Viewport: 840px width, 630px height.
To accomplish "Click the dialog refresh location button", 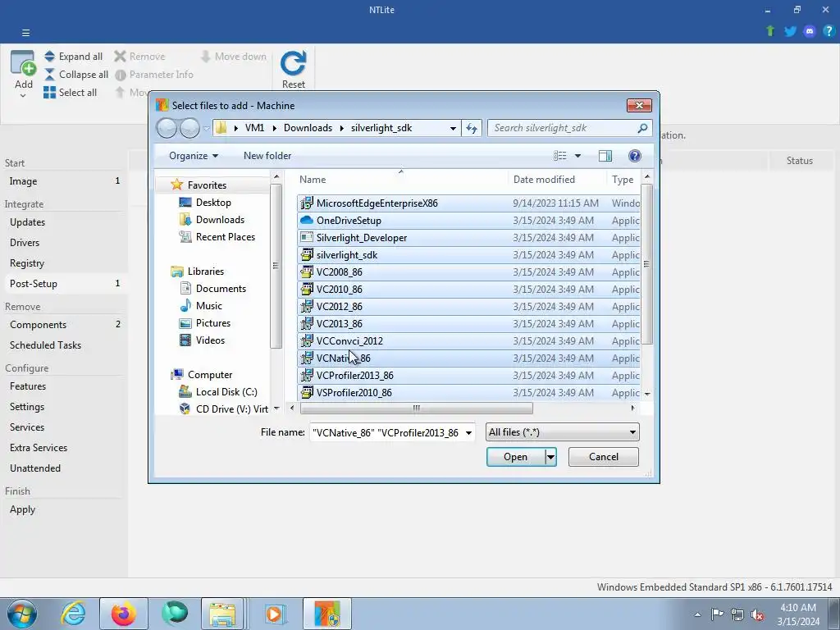I will coord(472,128).
